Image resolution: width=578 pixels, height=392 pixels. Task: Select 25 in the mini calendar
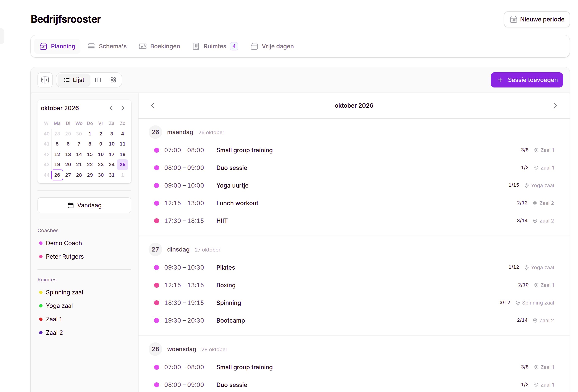122,164
